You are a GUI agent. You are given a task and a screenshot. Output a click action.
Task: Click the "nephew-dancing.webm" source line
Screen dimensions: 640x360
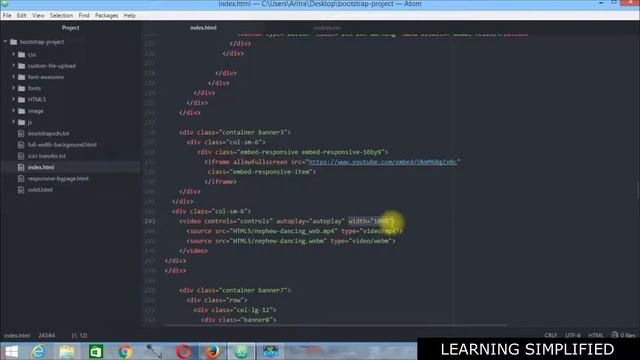pyautogui.click(x=291, y=241)
